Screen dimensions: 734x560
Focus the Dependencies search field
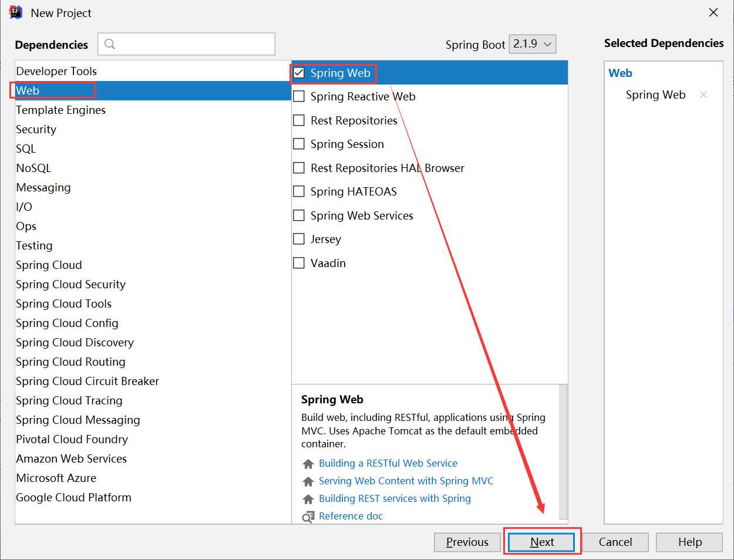point(186,44)
